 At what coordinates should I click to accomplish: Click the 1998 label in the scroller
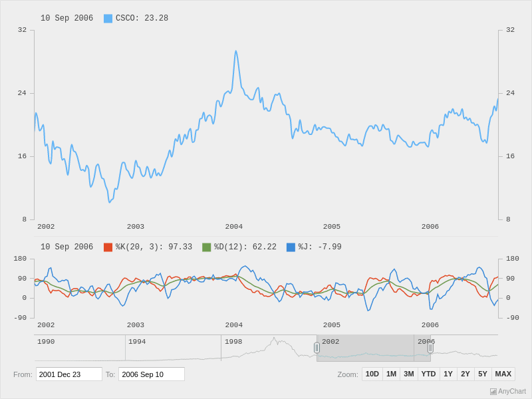click(233, 342)
